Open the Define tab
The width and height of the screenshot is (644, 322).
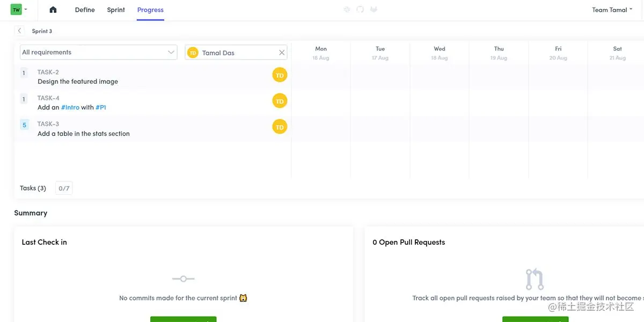click(x=85, y=10)
